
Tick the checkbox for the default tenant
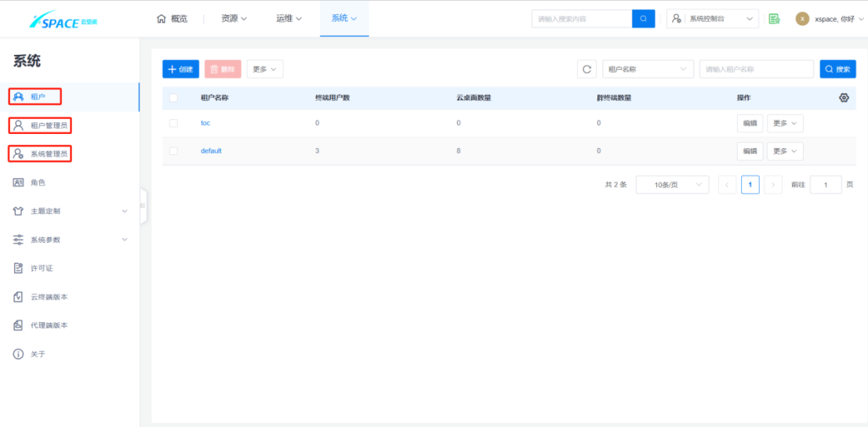click(x=173, y=150)
